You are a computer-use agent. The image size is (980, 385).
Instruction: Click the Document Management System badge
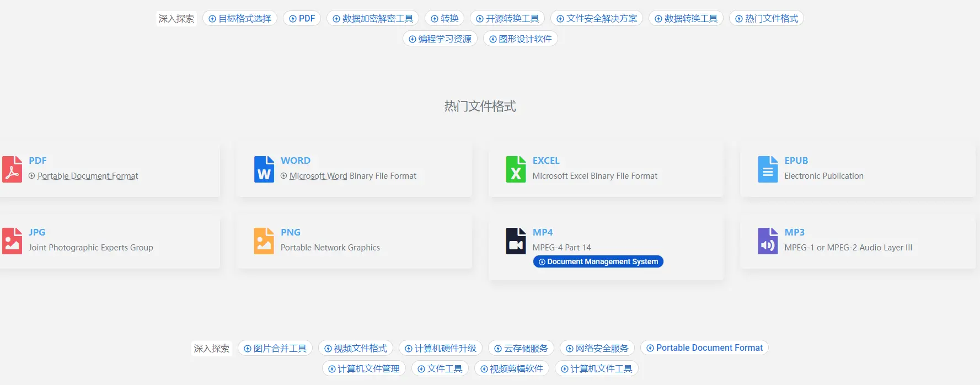tap(598, 261)
